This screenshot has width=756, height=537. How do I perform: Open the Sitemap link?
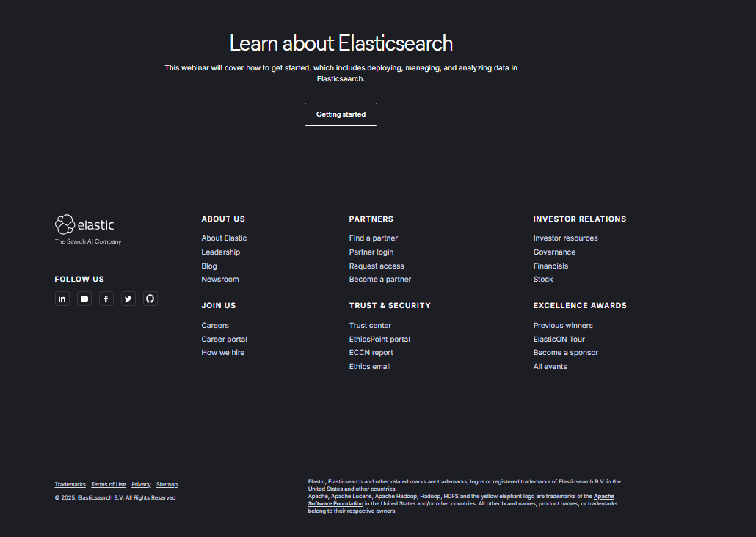coord(167,484)
